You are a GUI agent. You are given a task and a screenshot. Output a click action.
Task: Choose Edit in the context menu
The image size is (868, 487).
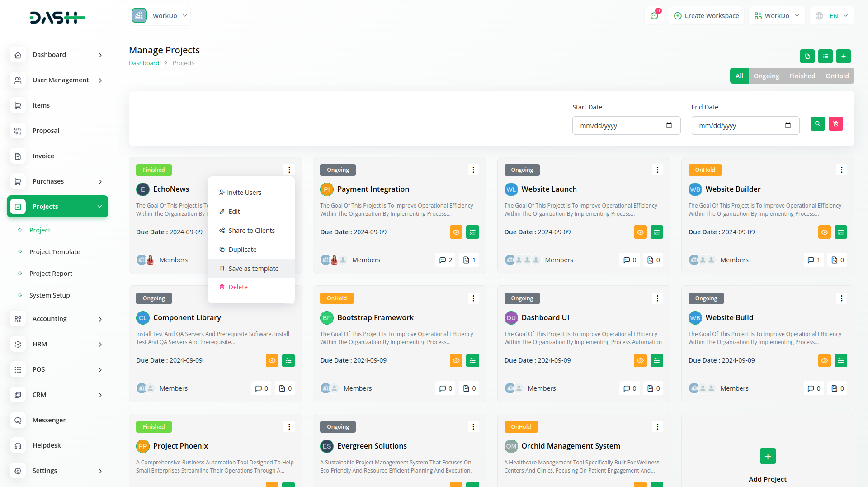tap(251, 212)
